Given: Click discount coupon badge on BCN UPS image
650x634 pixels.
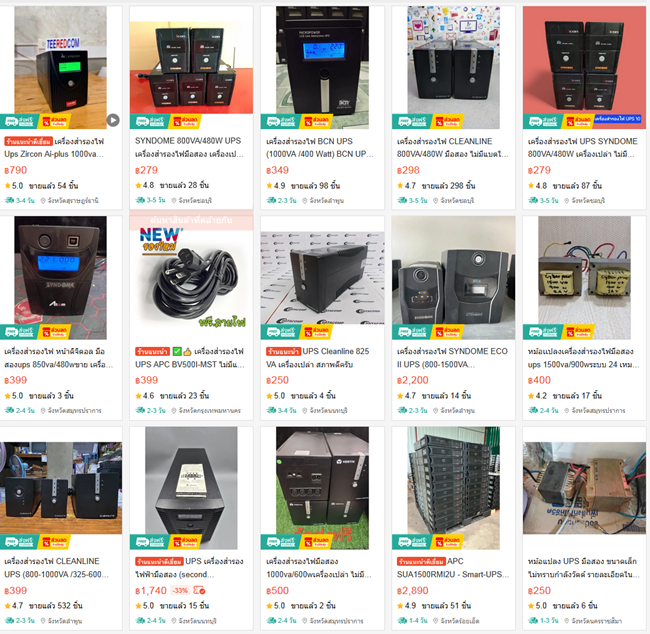Looking at the screenshot, I should coord(317,121).
